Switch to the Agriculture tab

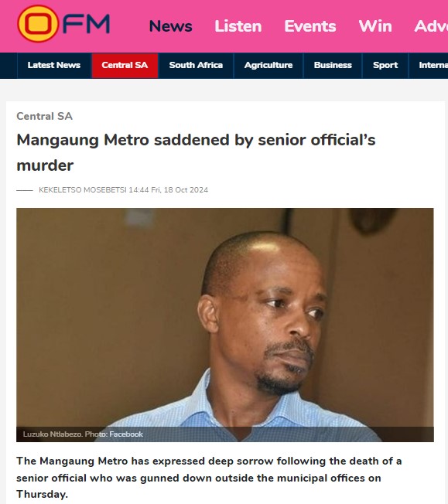[x=268, y=65]
